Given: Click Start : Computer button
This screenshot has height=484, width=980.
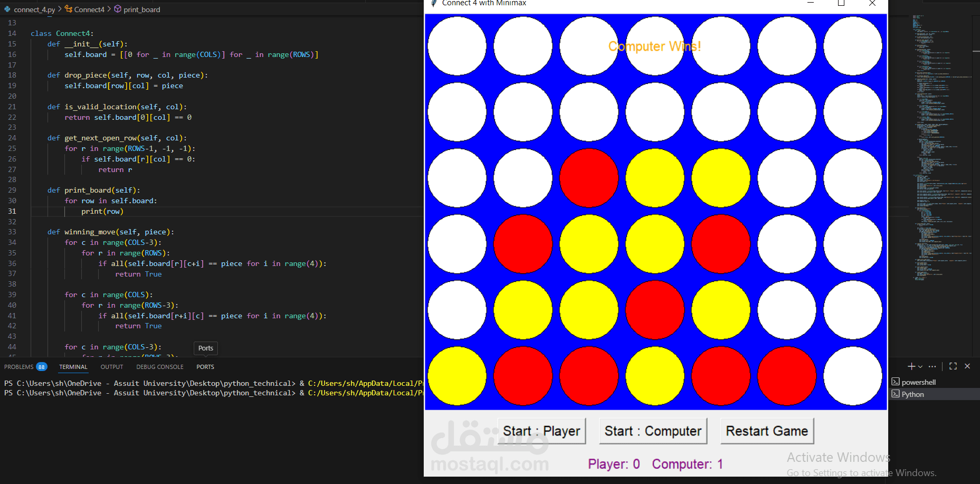Looking at the screenshot, I should tap(653, 431).
